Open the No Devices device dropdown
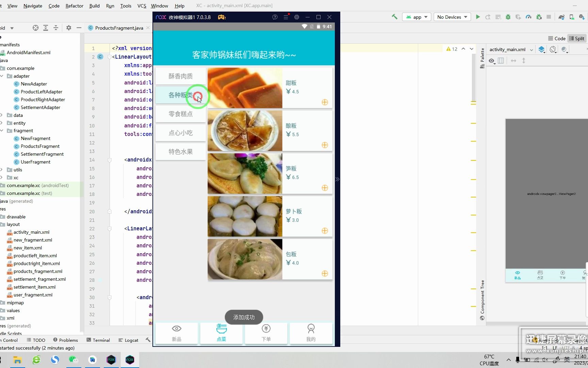Screen dimensions: 588x368 [452, 17]
